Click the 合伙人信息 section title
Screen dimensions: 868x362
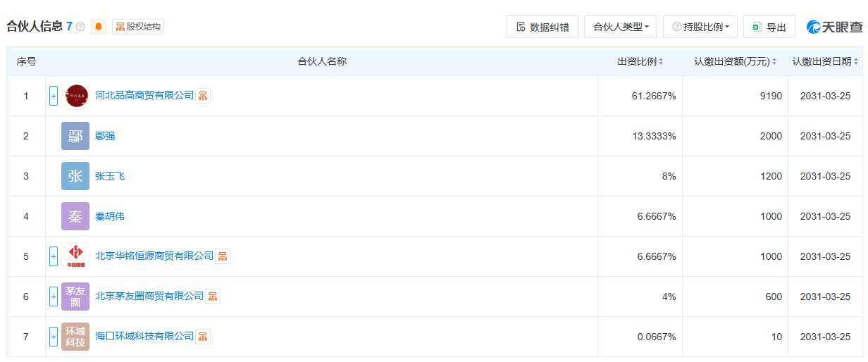click(x=35, y=27)
